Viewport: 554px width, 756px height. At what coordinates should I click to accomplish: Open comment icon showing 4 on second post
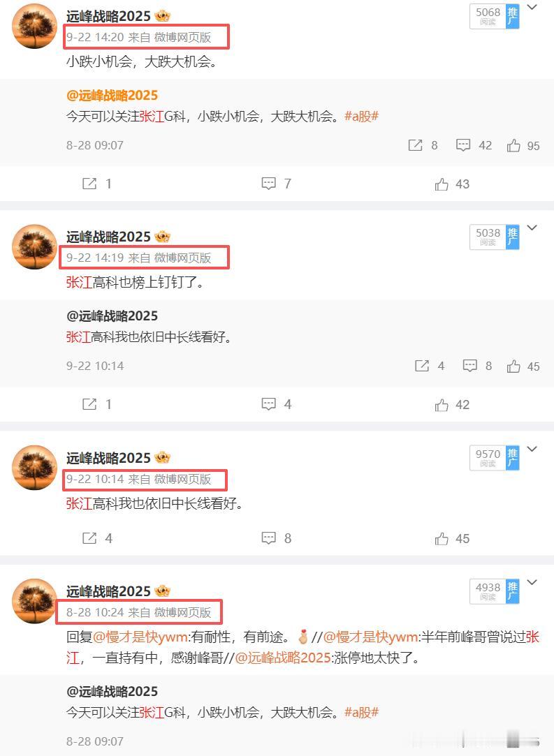click(x=276, y=404)
